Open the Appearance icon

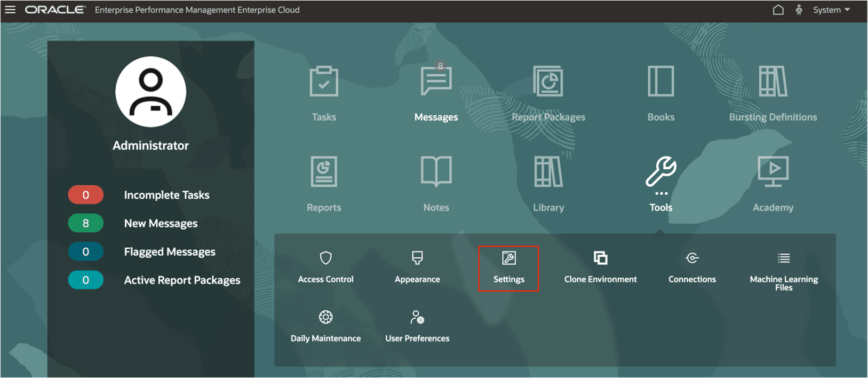point(417,258)
